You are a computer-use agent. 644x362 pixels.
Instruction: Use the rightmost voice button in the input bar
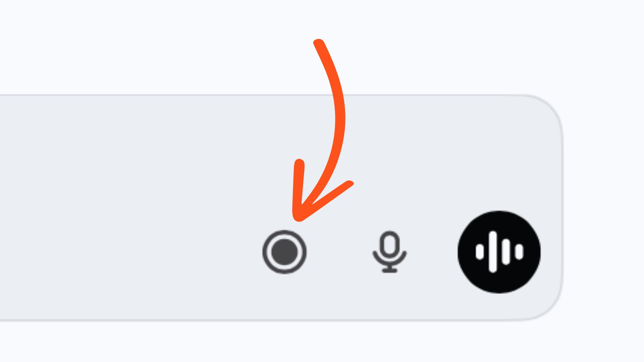pos(499,252)
